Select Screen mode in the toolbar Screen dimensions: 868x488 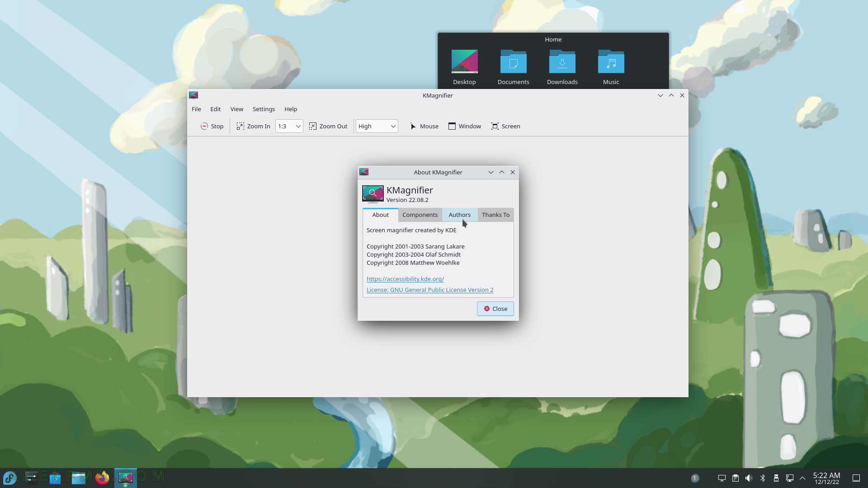coord(506,126)
